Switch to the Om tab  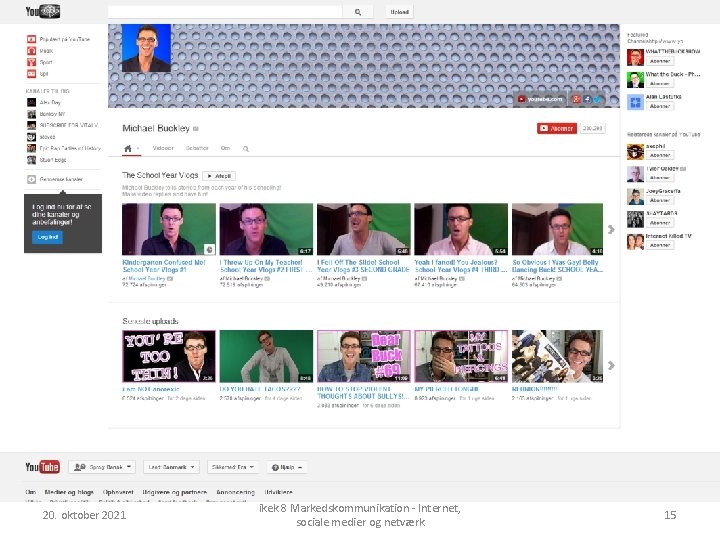coord(225,148)
